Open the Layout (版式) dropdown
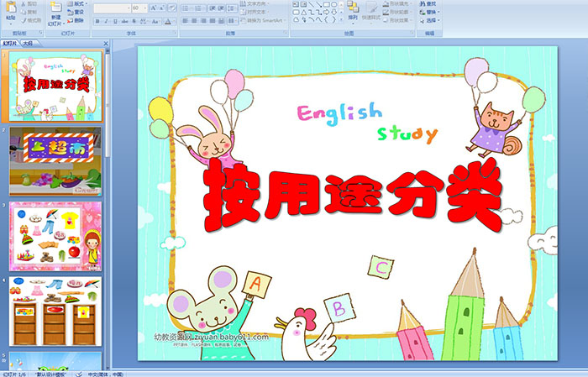The width and height of the screenshot is (588, 377). pos(77,3)
